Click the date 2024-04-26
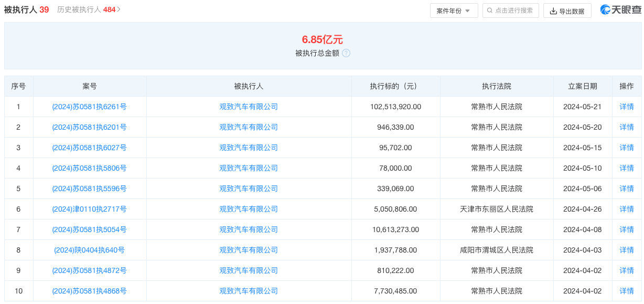The height and width of the screenshot is (304, 644). click(582, 209)
